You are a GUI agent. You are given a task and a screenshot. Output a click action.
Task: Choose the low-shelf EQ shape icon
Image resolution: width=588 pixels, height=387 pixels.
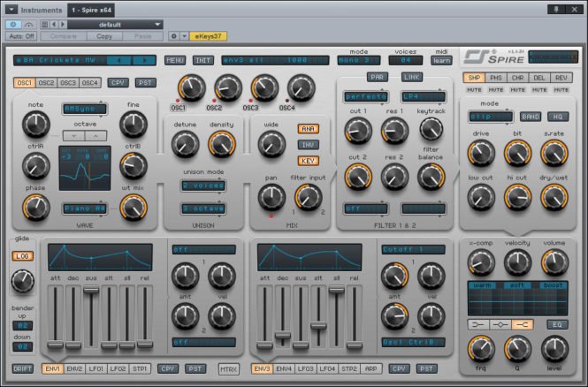478,325
